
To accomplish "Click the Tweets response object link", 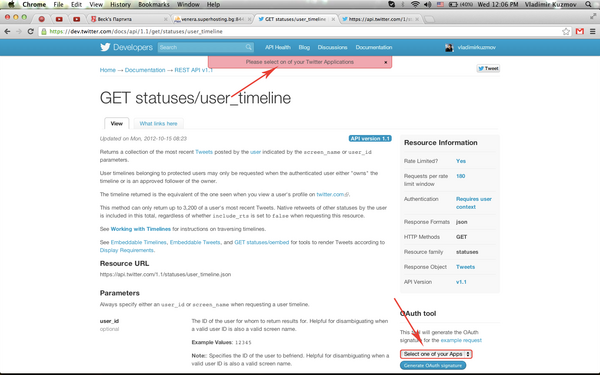I will pos(465,267).
